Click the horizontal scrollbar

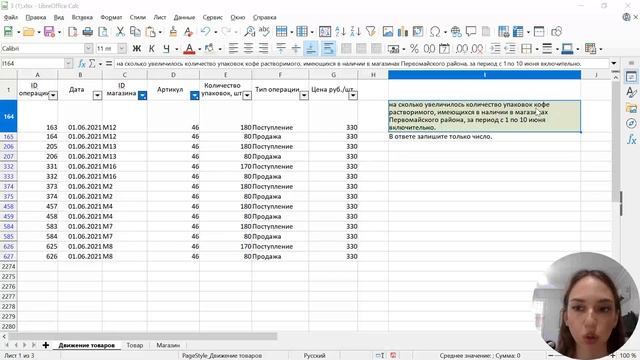(143, 336)
